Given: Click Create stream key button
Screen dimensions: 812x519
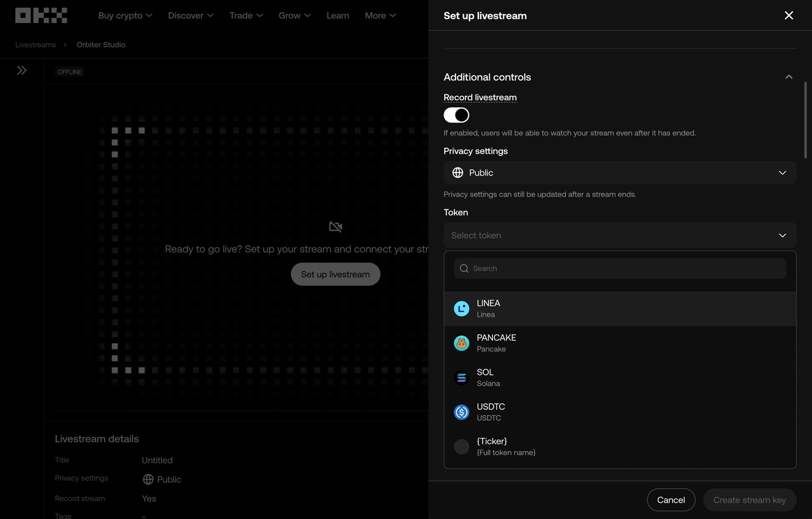Looking at the screenshot, I should tap(750, 500).
